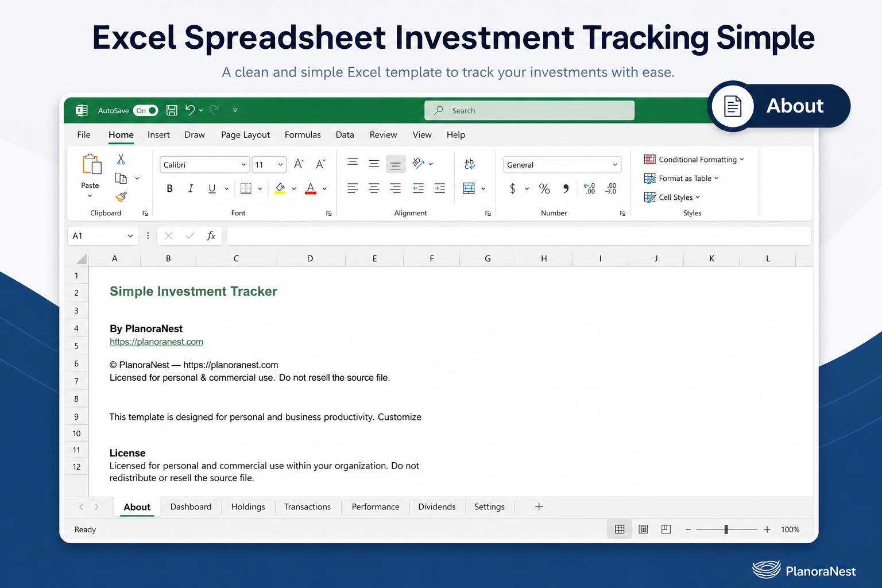Click the Save icon in title bar
The width and height of the screenshot is (882, 588).
point(171,110)
